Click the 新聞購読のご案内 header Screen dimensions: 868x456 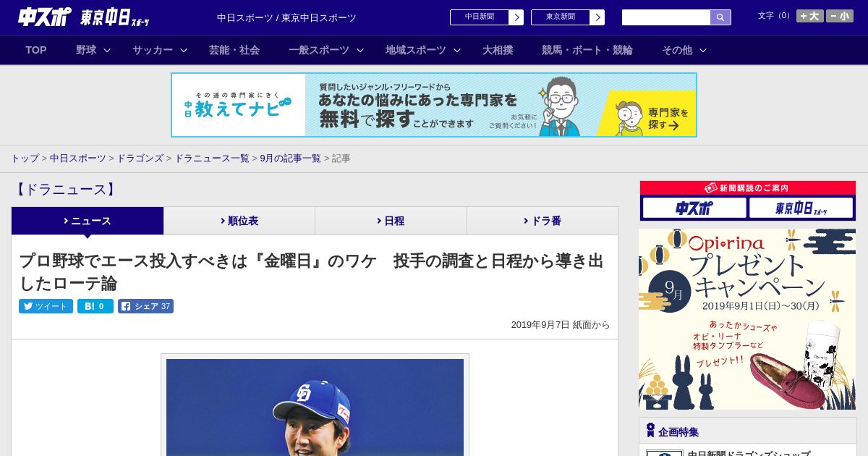point(747,187)
